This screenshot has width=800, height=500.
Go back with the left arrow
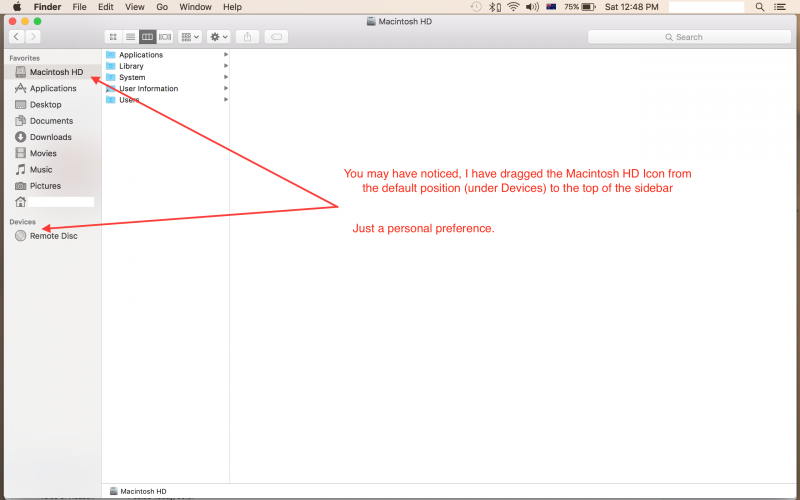(16, 37)
